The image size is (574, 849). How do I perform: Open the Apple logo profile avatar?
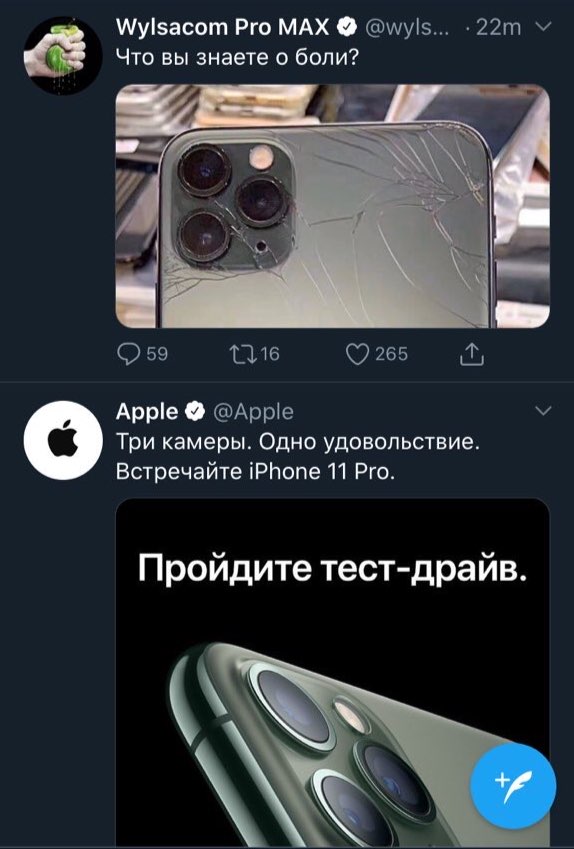point(62,440)
